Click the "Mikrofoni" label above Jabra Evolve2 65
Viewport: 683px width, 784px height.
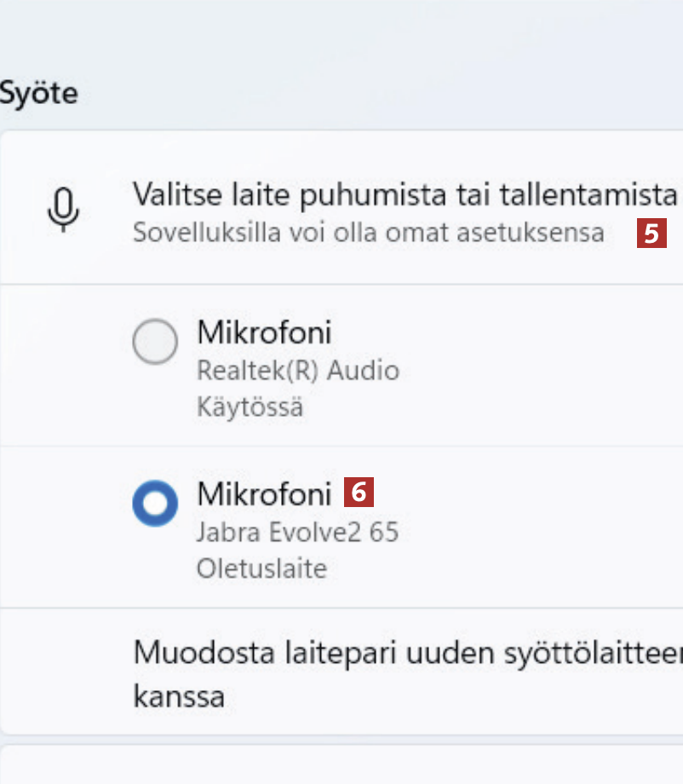[264, 493]
